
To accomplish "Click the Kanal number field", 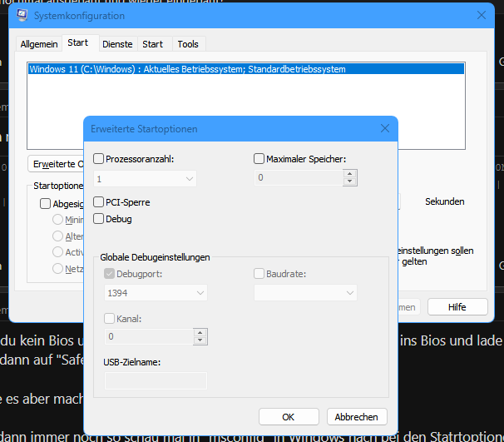I will click(149, 336).
